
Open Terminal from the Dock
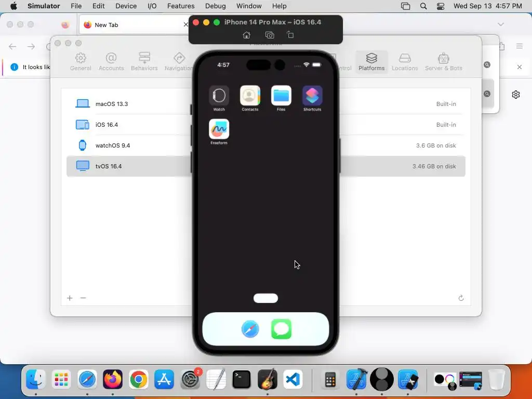tap(241, 379)
